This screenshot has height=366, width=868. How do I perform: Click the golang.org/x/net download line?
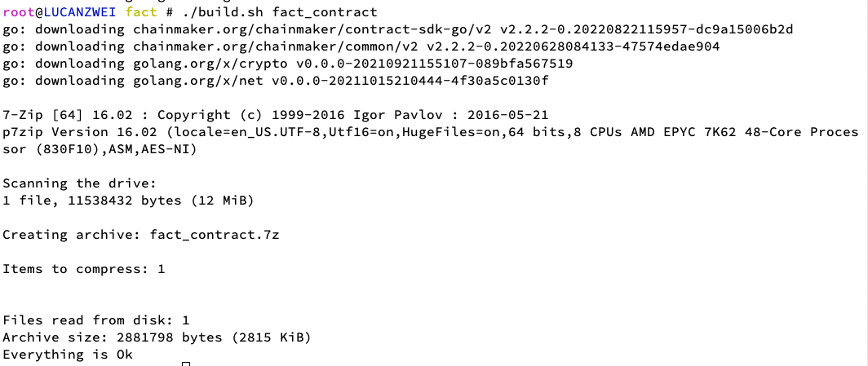275,81
